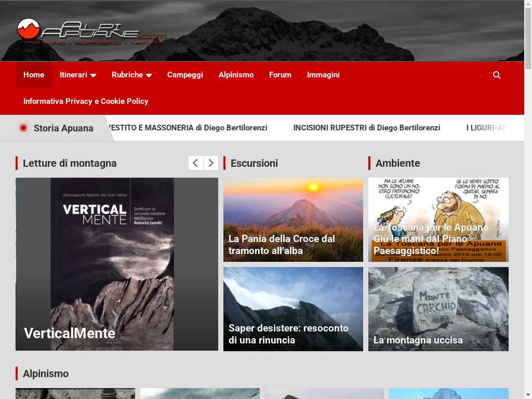Read La Pania della Croce article
Viewport: 532px width, 399px height.
point(282,245)
